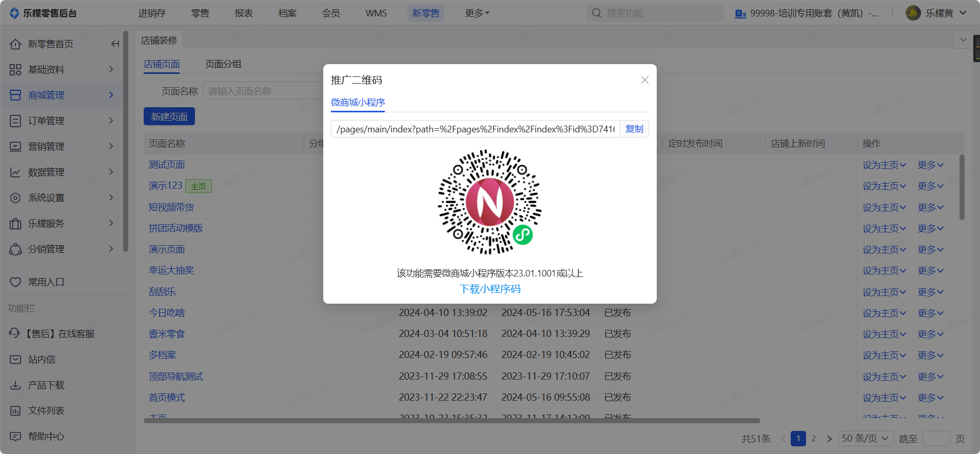Screen dimensions: 980x454
Task: Click the 帮助中心 icon
Action: 15,437
